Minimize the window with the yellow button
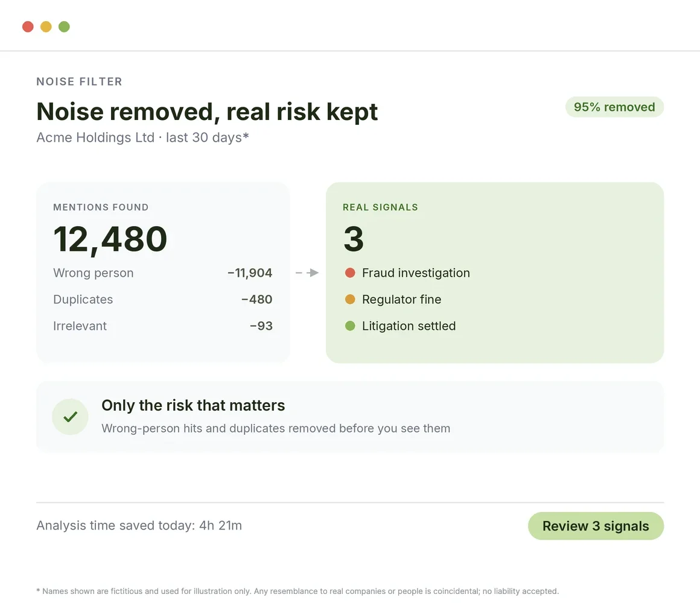 (x=46, y=27)
